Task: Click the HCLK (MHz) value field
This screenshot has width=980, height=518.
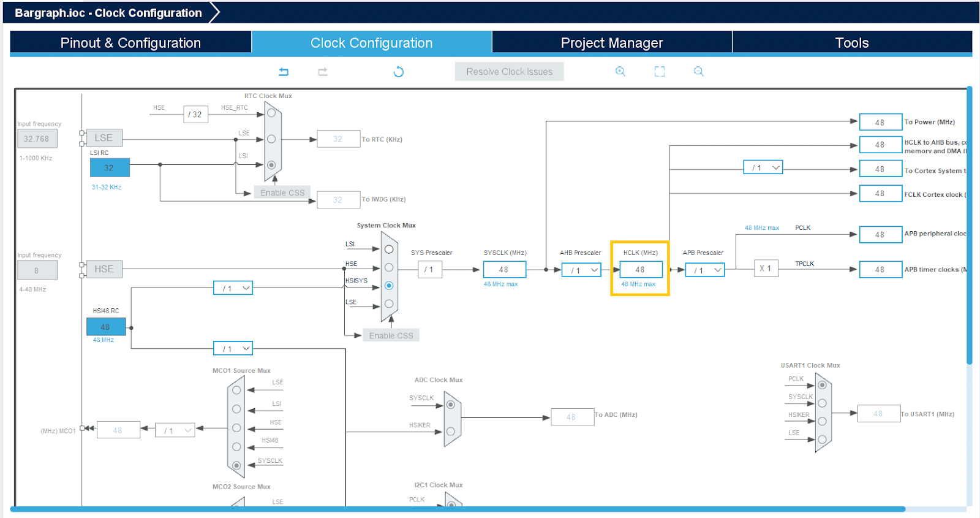Action: click(x=641, y=270)
